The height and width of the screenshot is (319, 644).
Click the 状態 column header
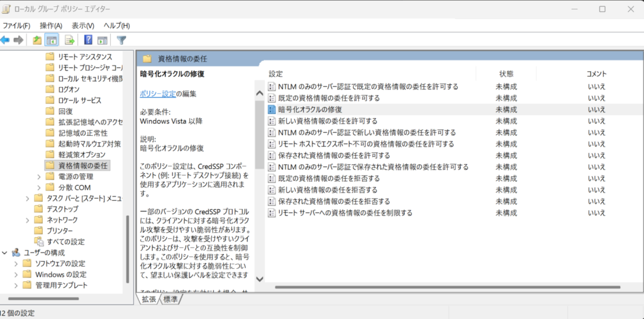point(506,74)
